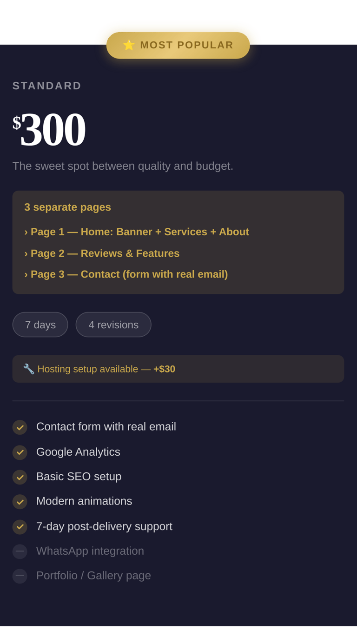Click the Hosting setup available +$30 banner

(x=178, y=369)
